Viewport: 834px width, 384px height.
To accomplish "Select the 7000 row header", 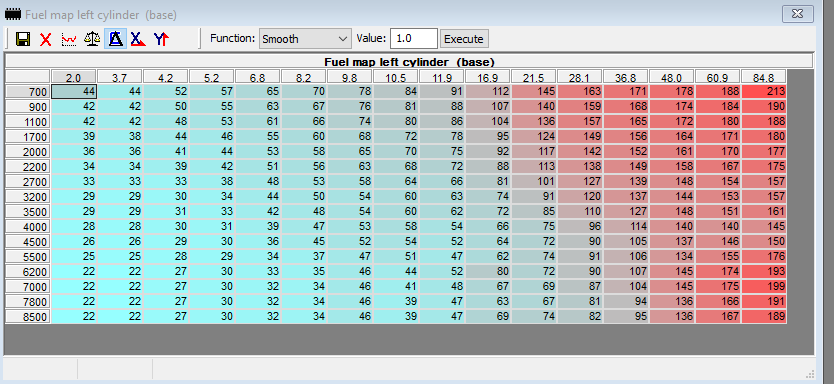I will (28, 287).
